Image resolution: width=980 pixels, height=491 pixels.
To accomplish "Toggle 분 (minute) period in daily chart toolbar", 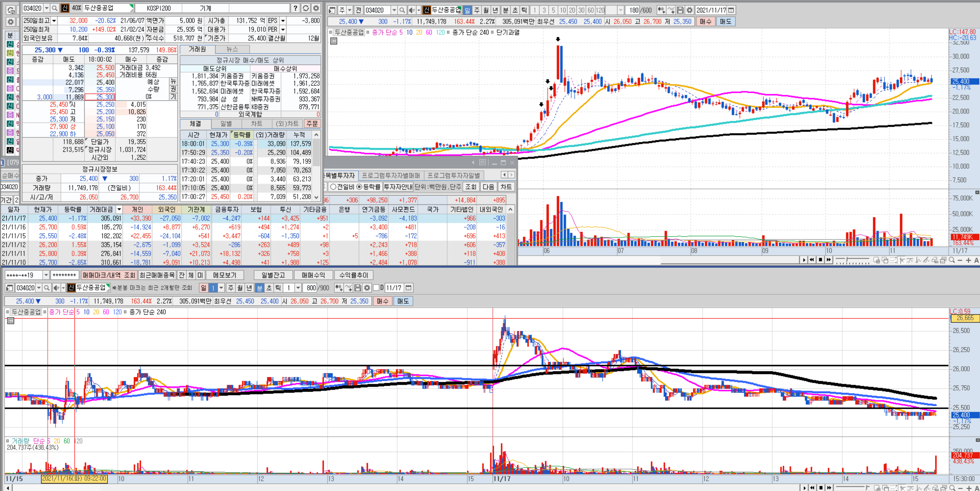I will (505, 10).
